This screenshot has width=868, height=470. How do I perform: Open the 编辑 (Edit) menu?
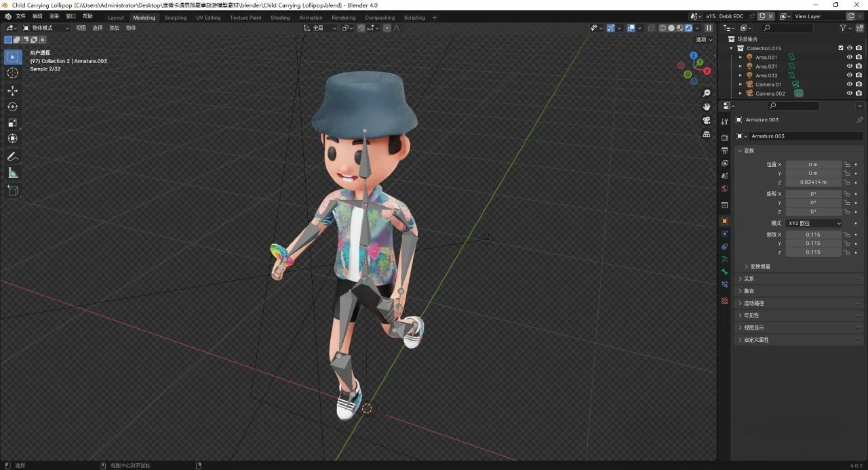coord(37,16)
